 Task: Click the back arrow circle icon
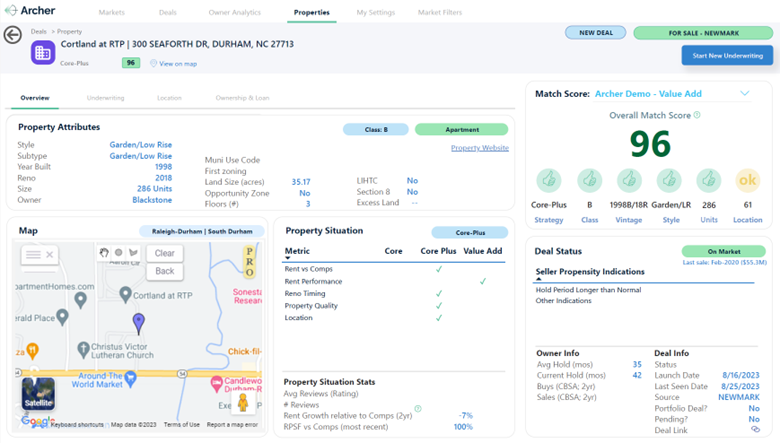click(13, 35)
